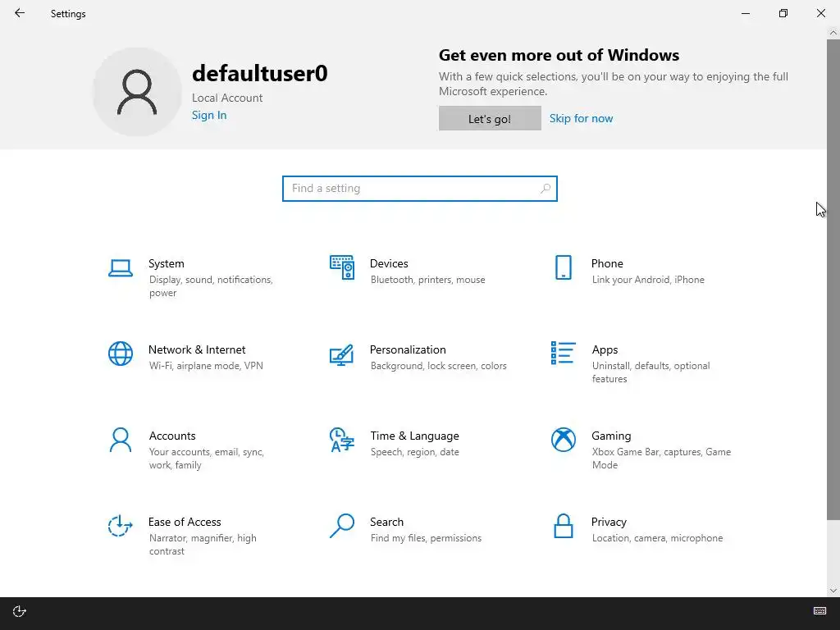Open the Phone icon
The image size is (840, 630).
click(x=563, y=267)
